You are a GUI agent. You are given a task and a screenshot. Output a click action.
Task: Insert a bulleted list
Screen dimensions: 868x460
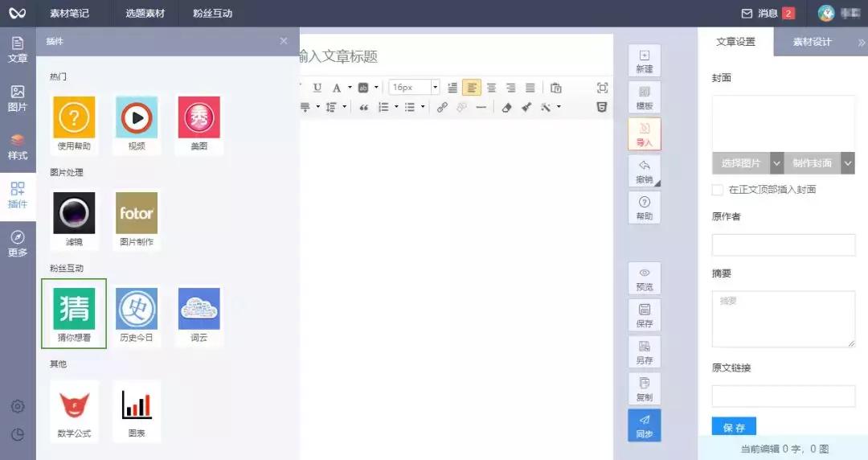click(x=410, y=107)
